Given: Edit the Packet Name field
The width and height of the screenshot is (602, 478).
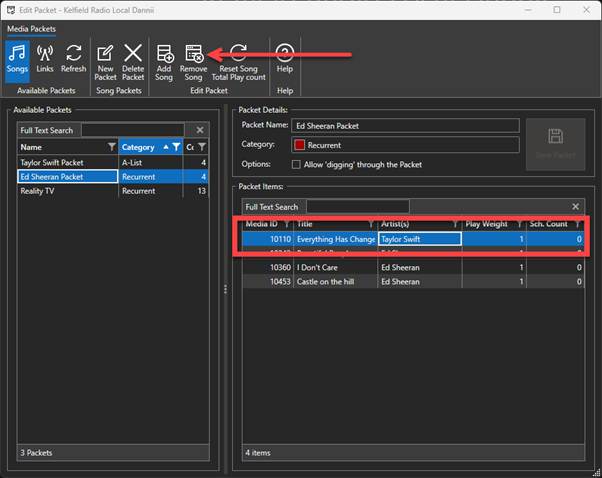Looking at the screenshot, I should (x=405, y=126).
